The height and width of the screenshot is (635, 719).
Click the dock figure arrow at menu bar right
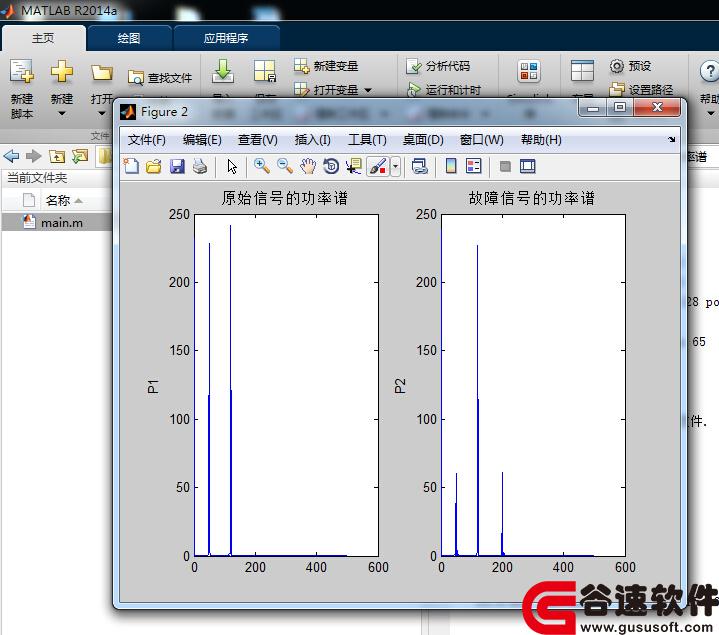(x=671, y=139)
